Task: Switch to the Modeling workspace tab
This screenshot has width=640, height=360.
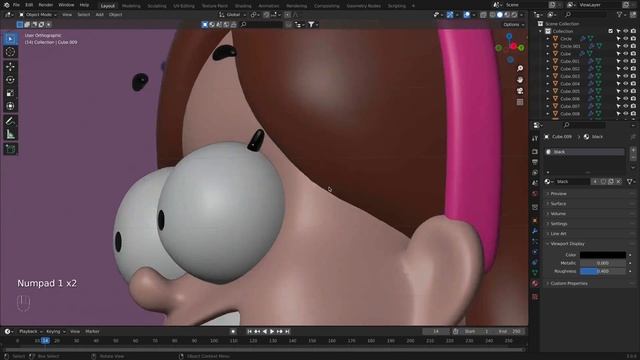Action: (131, 6)
